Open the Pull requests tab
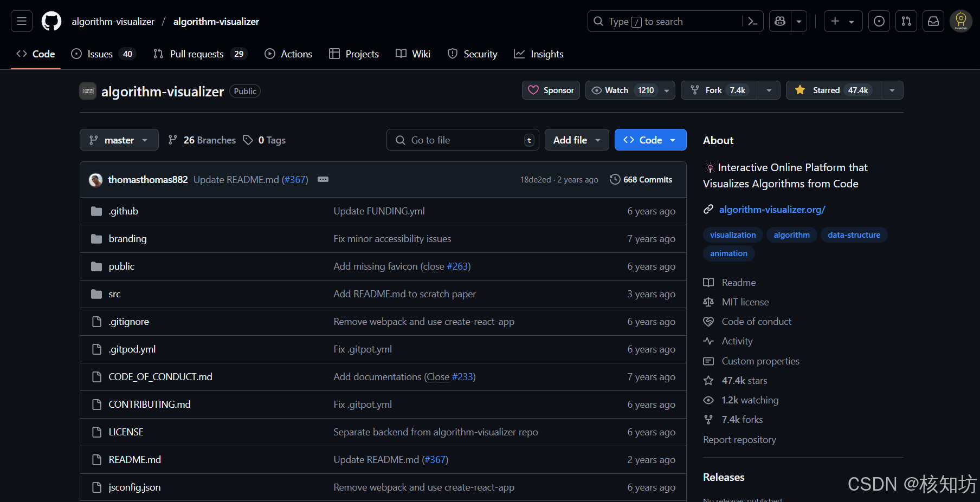This screenshot has width=980, height=502. (200, 54)
